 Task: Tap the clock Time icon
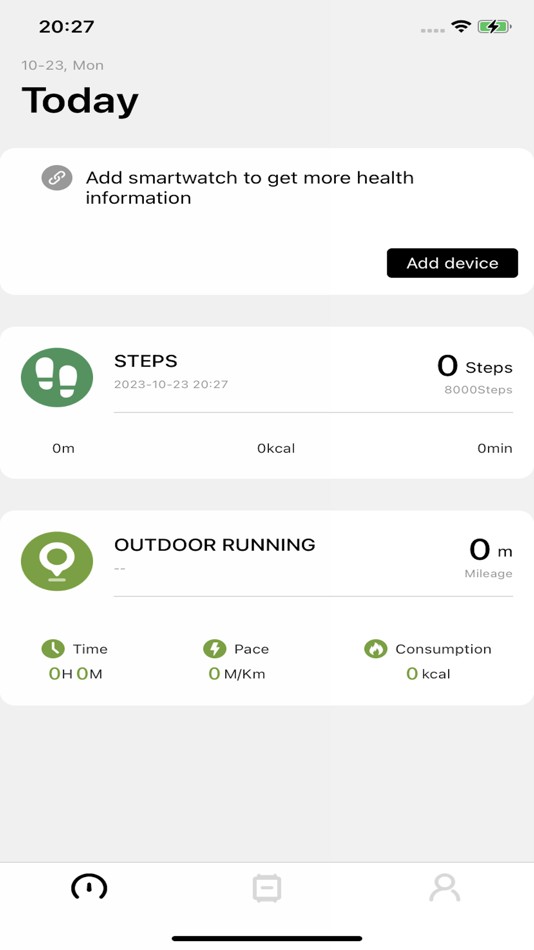point(53,648)
